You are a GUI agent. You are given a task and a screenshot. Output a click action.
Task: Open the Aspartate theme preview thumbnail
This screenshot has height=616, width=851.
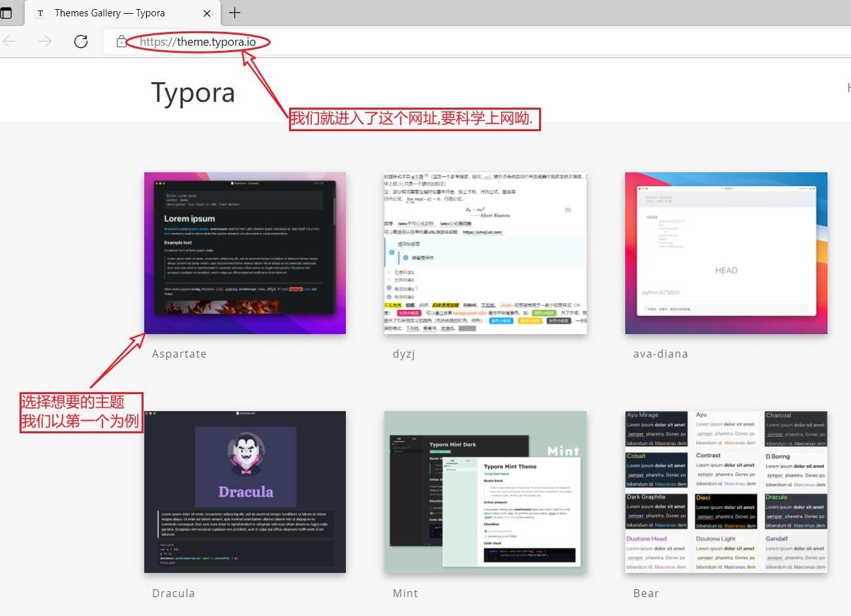(245, 253)
